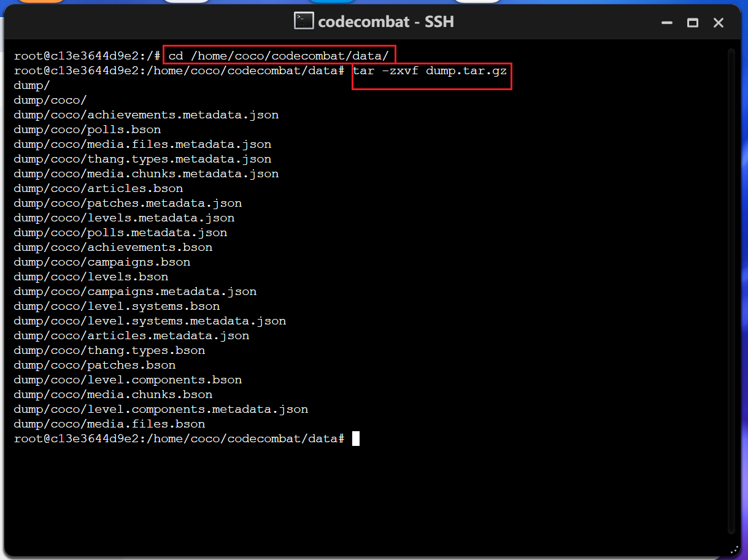Screen dimensions: 748x560
Task: Close the codecombat SSH window
Action: click(x=719, y=23)
